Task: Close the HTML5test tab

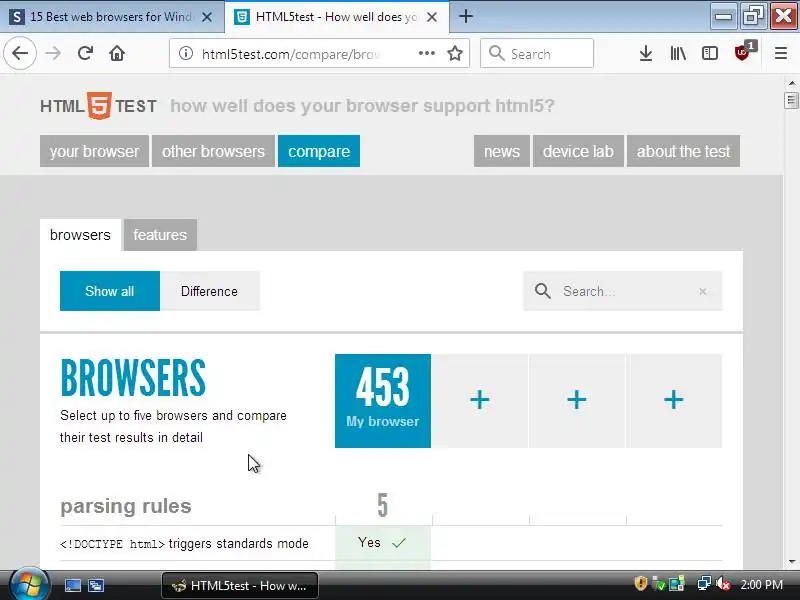Action: coord(432,17)
